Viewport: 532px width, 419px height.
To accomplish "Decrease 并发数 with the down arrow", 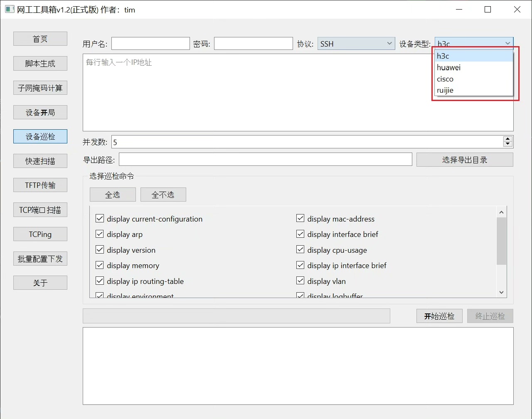I will [508, 145].
